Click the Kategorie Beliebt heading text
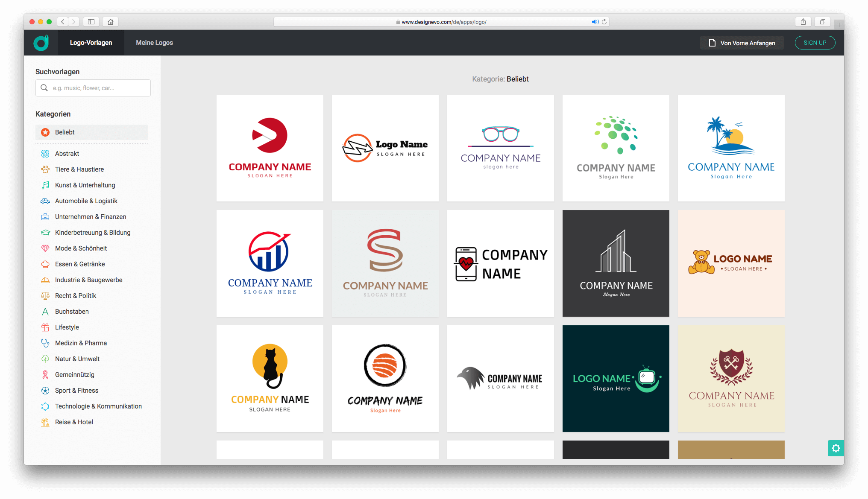Image resolution: width=868 pixels, height=499 pixels. [x=500, y=79]
